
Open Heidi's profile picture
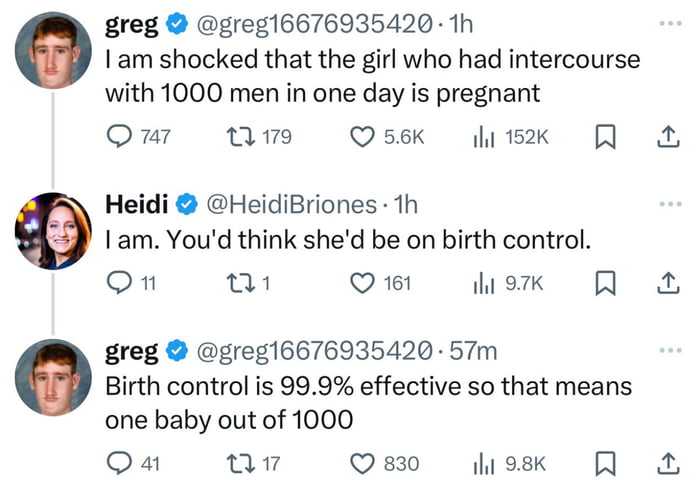coord(53,230)
